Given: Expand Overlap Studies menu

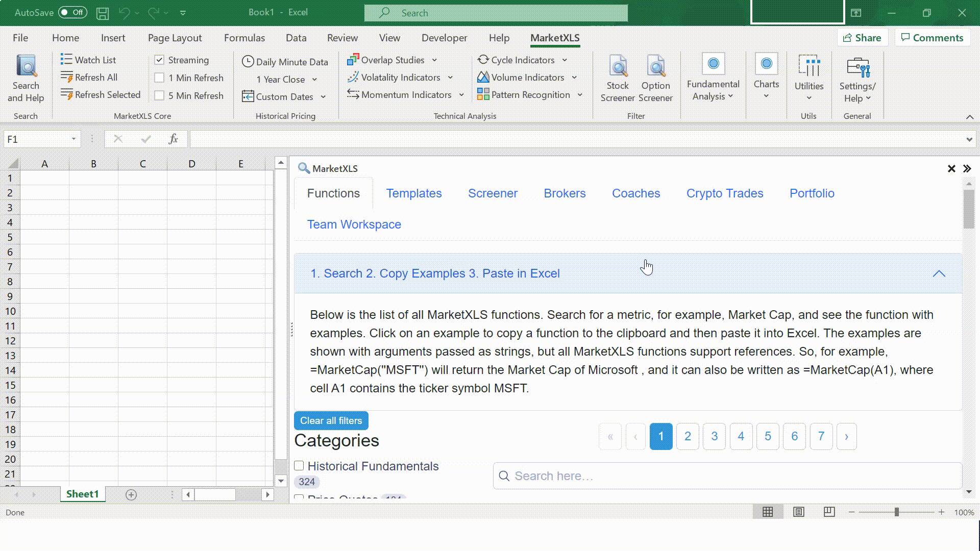Looking at the screenshot, I should [x=434, y=60].
